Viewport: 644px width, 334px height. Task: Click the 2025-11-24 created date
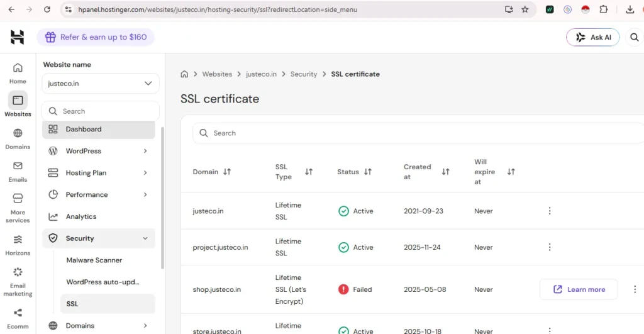pyautogui.click(x=422, y=247)
